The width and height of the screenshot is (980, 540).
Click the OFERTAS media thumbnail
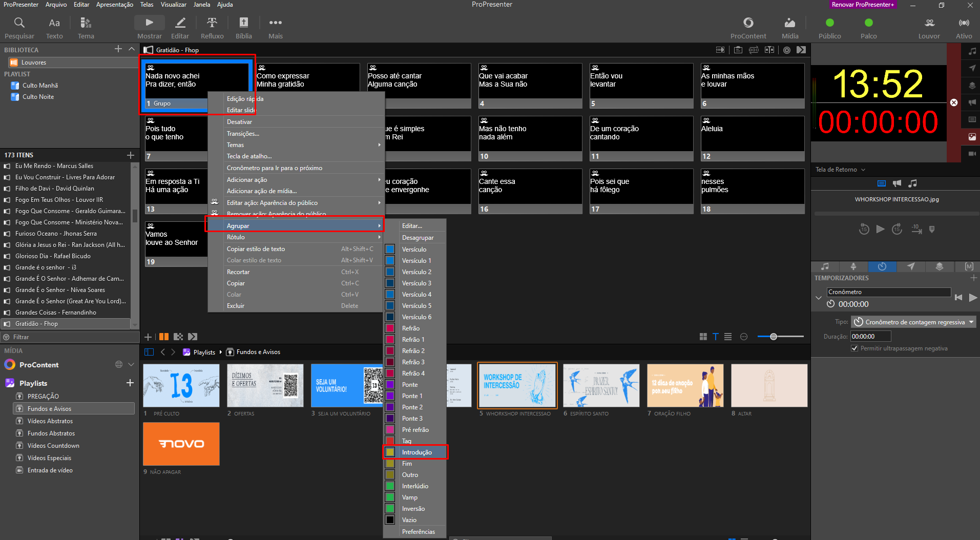(265, 385)
